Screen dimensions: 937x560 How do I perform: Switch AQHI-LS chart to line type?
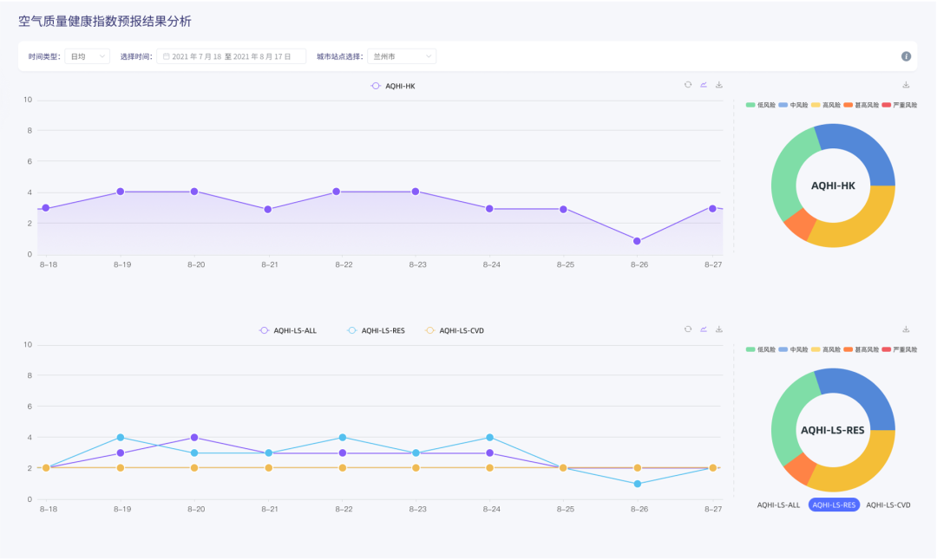coord(704,329)
